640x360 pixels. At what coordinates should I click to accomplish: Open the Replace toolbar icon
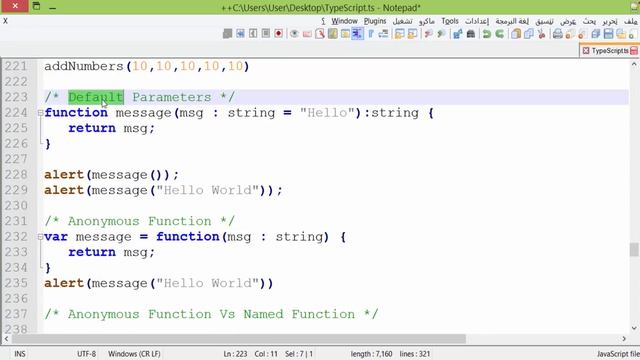click(458, 34)
